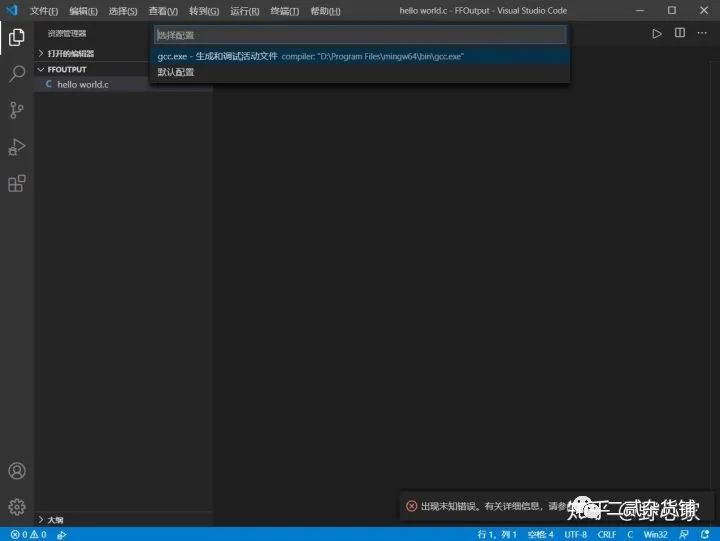
Task: Select gcc.exe 生成和调试活动文件 configuration
Action: [x=360, y=56]
